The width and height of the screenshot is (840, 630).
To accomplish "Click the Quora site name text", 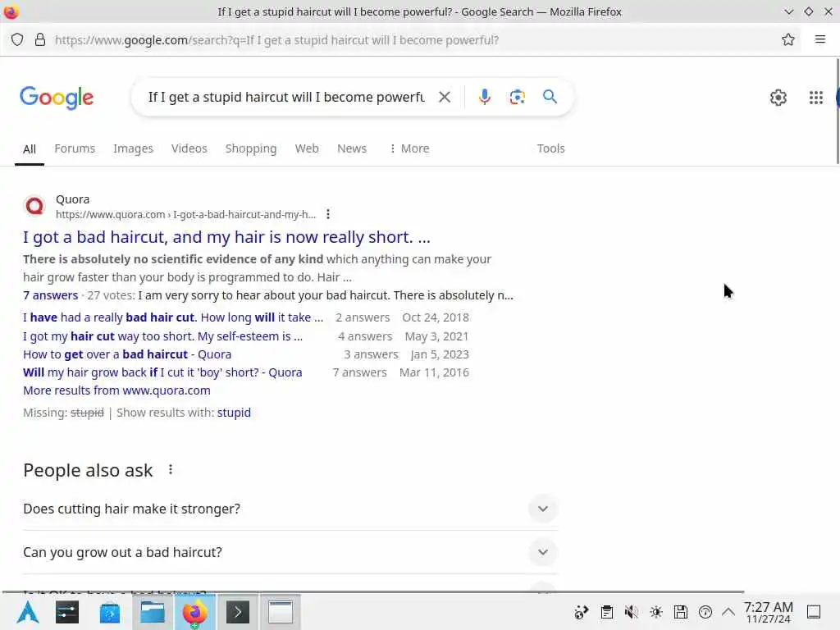I will coord(72,199).
